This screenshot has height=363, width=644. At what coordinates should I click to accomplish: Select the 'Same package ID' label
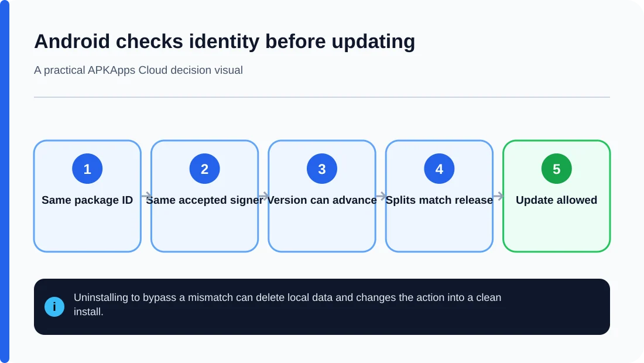coord(87,200)
